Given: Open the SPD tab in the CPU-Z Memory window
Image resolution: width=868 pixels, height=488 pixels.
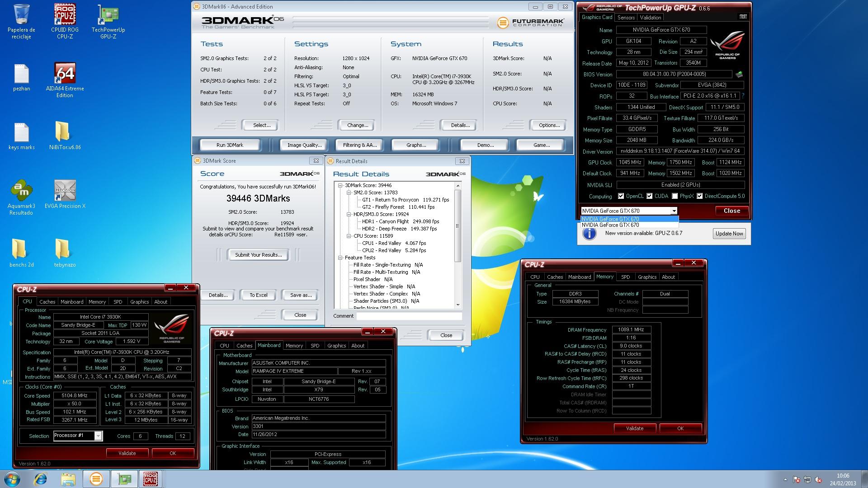Looking at the screenshot, I should pos(625,277).
